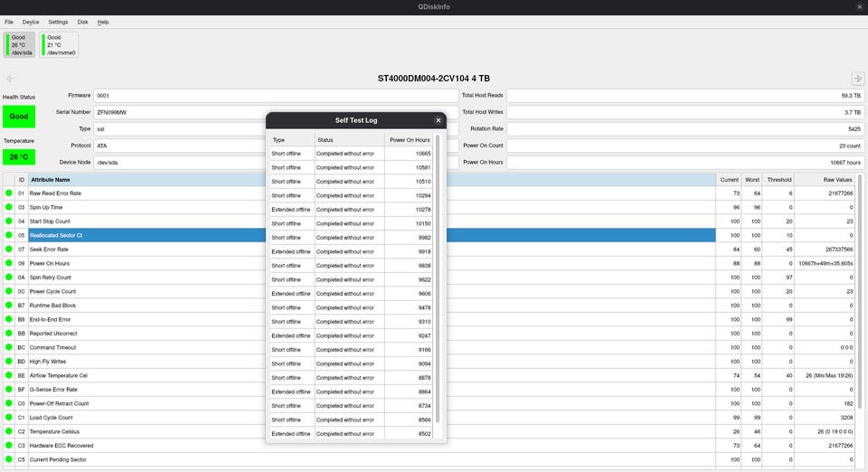Click green status dot for Current Pending Sector
868x472 pixels.
click(9, 459)
